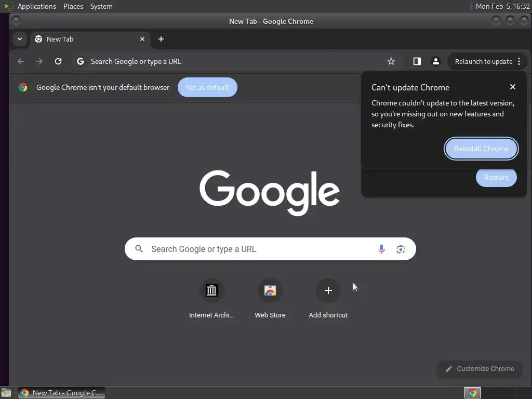
Task: Click the window menu button in title bar
Action: (x=16, y=21)
